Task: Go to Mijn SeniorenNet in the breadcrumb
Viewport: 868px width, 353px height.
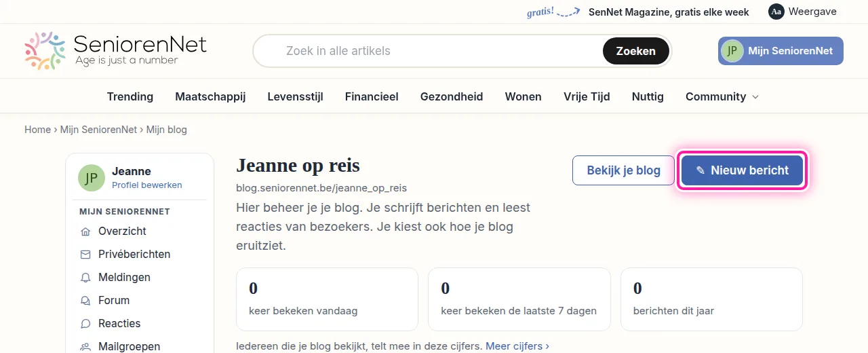Action: (x=99, y=129)
